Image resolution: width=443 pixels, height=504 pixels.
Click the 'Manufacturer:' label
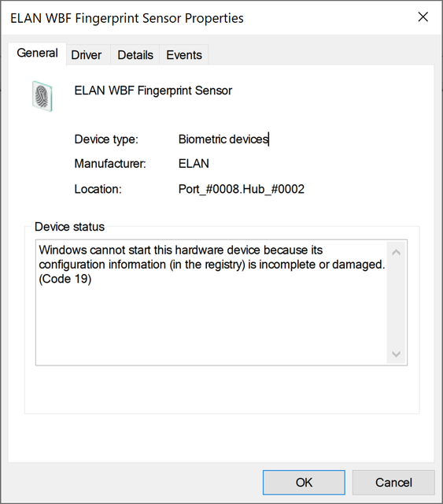110,164
